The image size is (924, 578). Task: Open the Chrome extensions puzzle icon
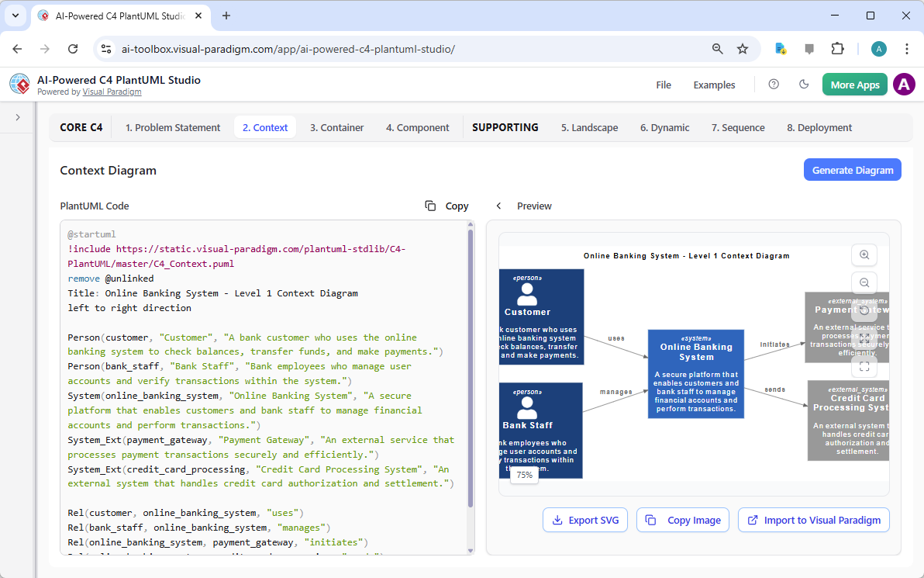pyautogui.click(x=837, y=48)
